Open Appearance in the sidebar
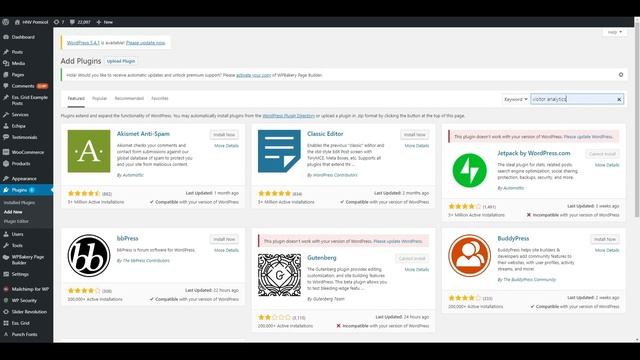Image resolution: width=640 pixels, height=360 pixels. [24, 179]
